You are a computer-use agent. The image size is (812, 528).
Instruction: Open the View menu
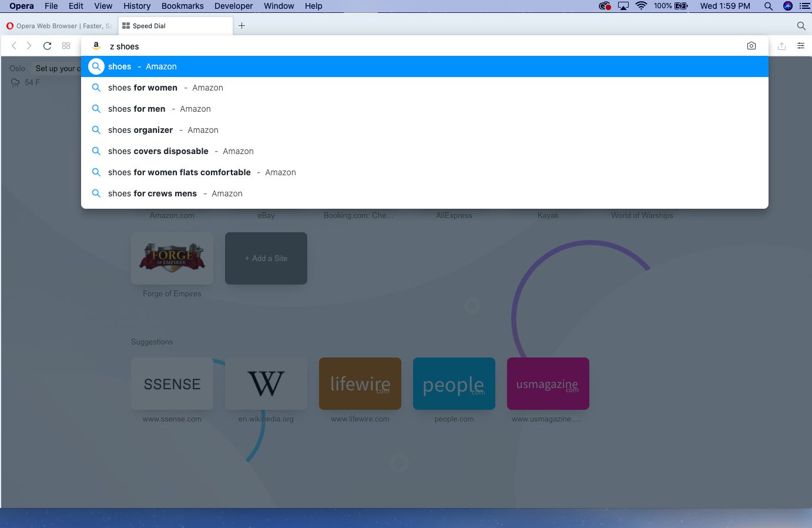click(x=103, y=6)
